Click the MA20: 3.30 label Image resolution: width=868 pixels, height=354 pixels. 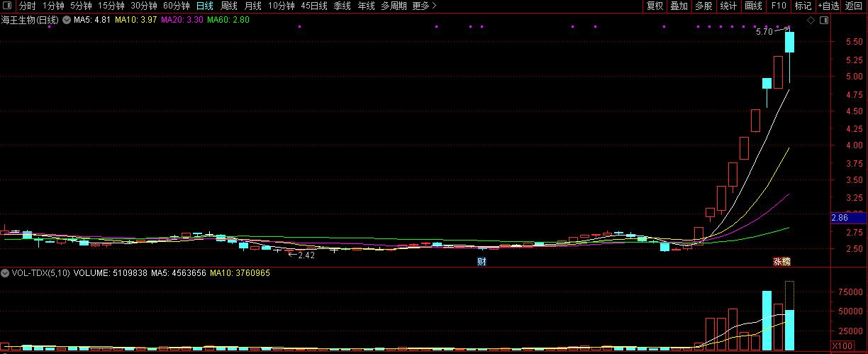182,20
